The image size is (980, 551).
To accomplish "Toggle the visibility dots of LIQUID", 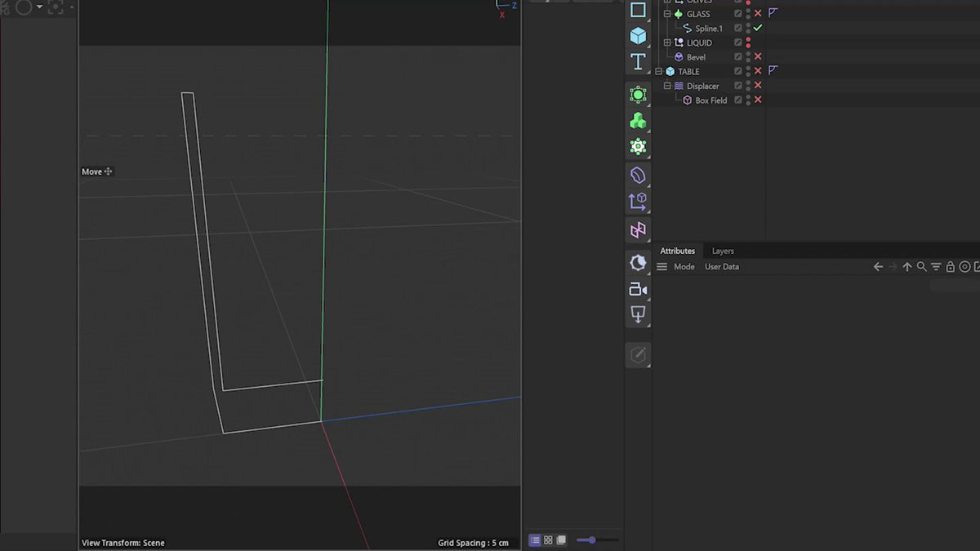I will tap(748, 42).
